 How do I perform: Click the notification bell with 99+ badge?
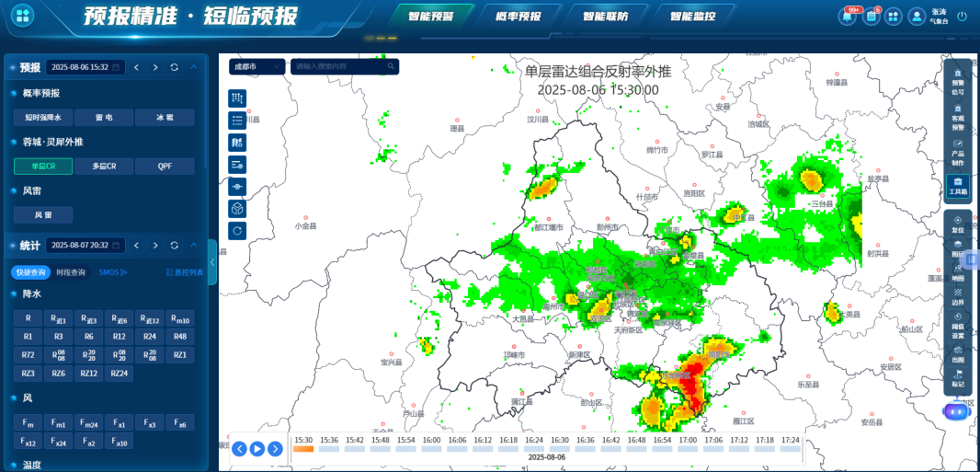click(x=847, y=17)
